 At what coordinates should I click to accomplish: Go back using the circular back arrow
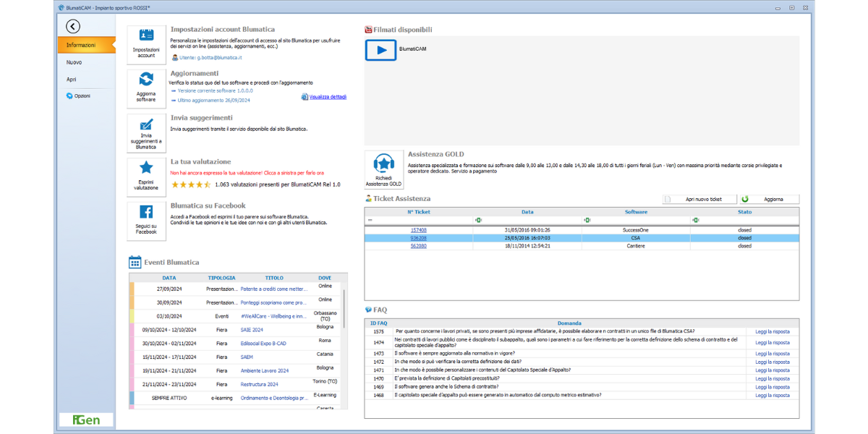(72, 27)
